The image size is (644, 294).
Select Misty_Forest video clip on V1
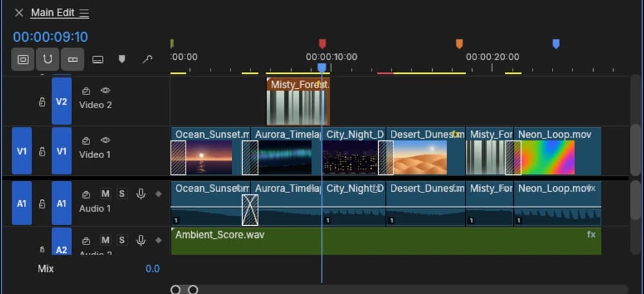(489, 151)
